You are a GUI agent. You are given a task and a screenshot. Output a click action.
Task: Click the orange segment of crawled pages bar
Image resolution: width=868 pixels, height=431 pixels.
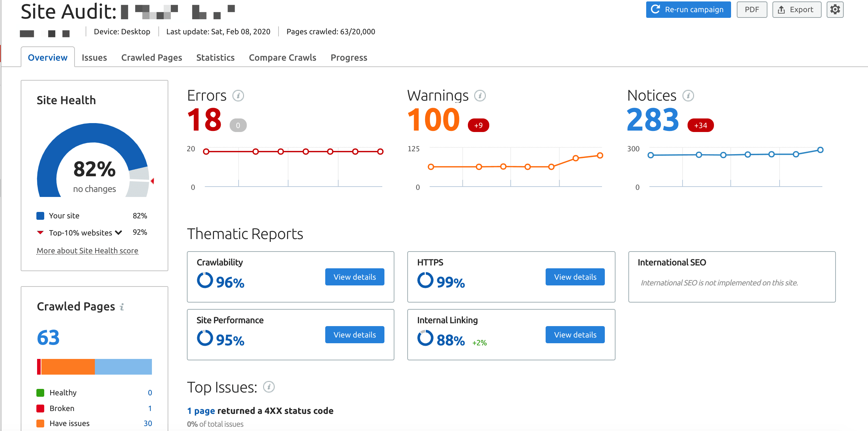(68, 367)
